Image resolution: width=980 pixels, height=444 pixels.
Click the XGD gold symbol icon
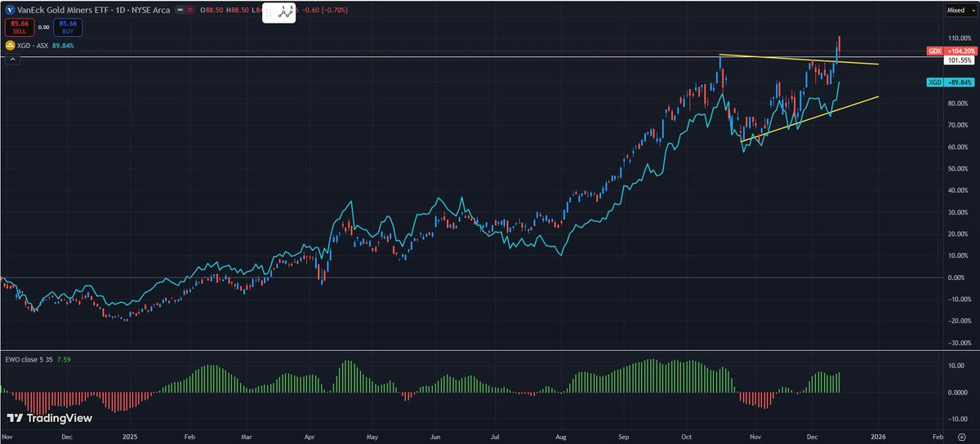(x=10, y=45)
